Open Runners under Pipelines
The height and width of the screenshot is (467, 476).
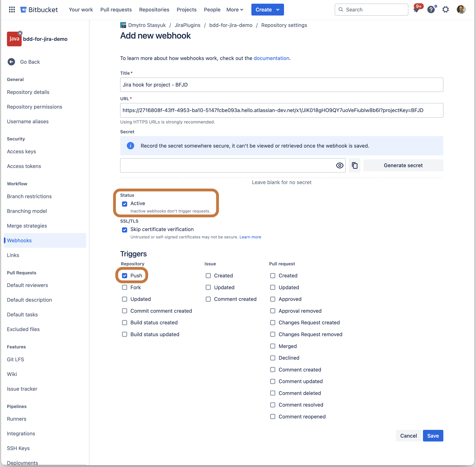click(17, 419)
